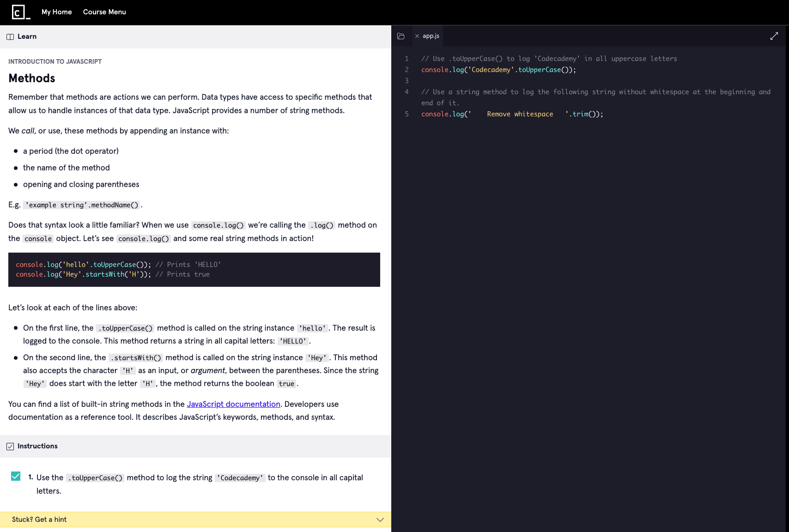
Task: Click the trim() code on line 5
Action: [x=586, y=114]
